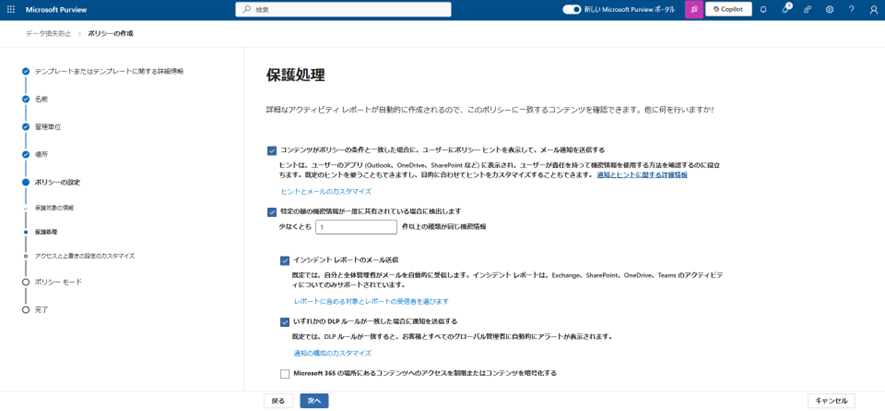Open the settings gear icon
885x411 pixels.
coord(830,9)
